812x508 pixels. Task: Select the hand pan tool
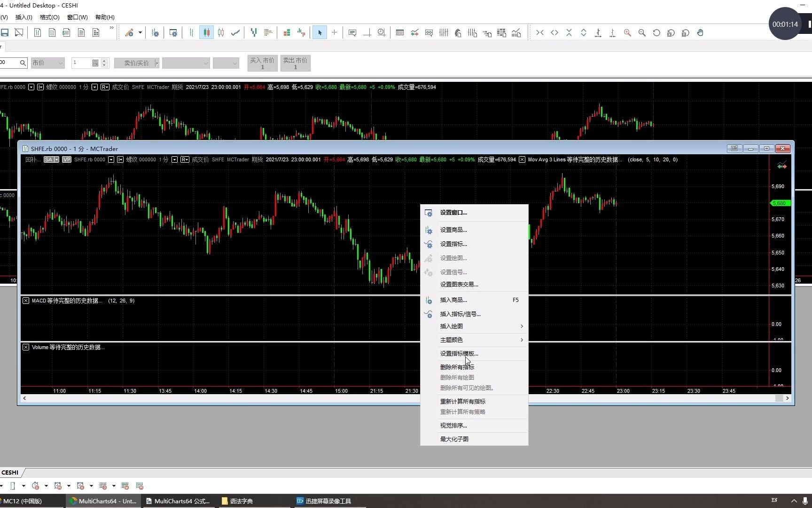pyautogui.click(x=700, y=33)
